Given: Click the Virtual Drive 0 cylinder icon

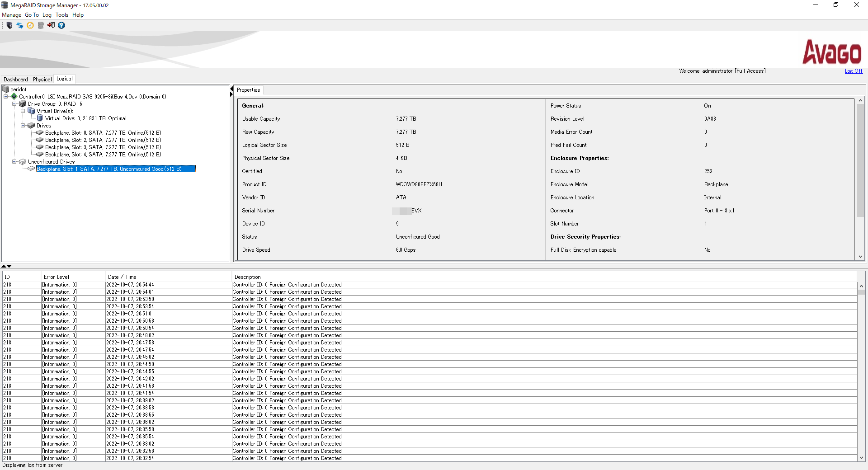Looking at the screenshot, I should [40, 118].
